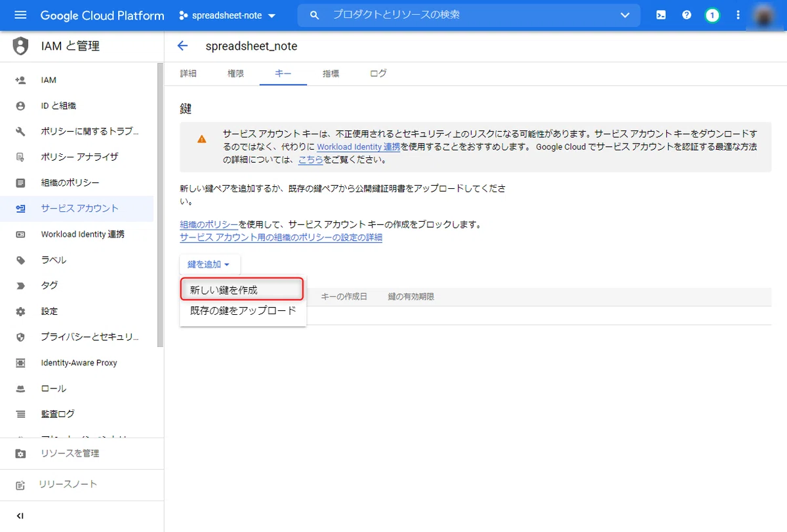Collapse the sidebar with the chevron icon

[20, 516]
